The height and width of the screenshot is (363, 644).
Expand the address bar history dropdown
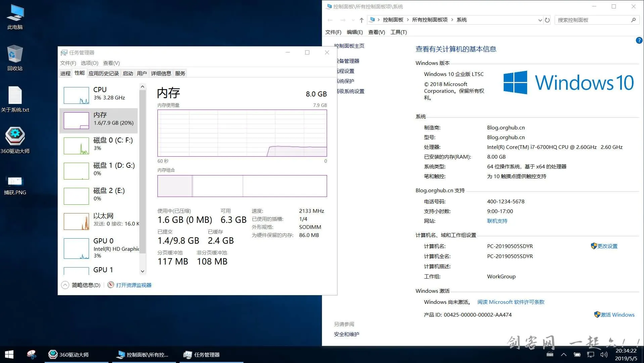tap(540, 20)
